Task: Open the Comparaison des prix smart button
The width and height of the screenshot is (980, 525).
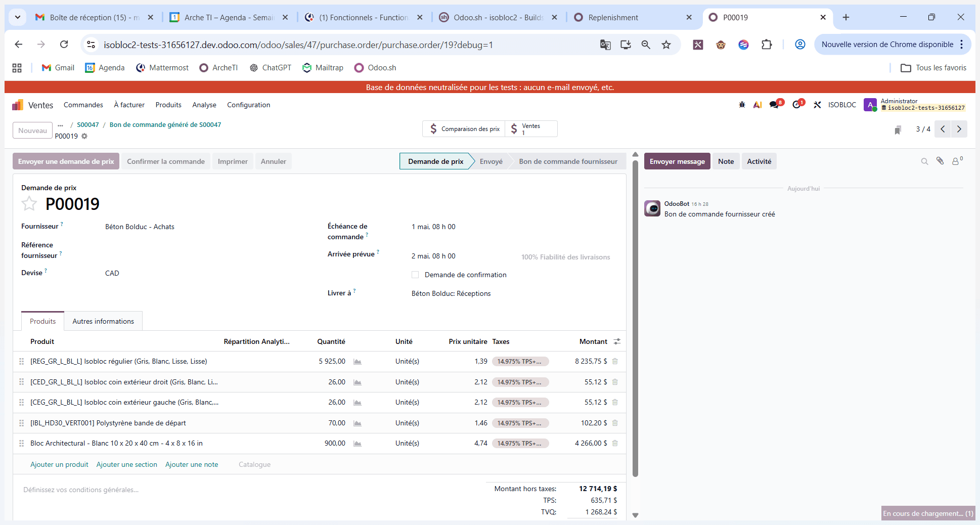Action: click(464, 129)
